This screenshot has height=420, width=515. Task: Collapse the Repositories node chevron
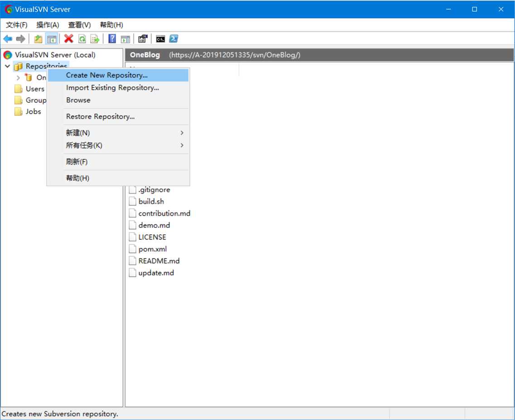tap(7, 66)
